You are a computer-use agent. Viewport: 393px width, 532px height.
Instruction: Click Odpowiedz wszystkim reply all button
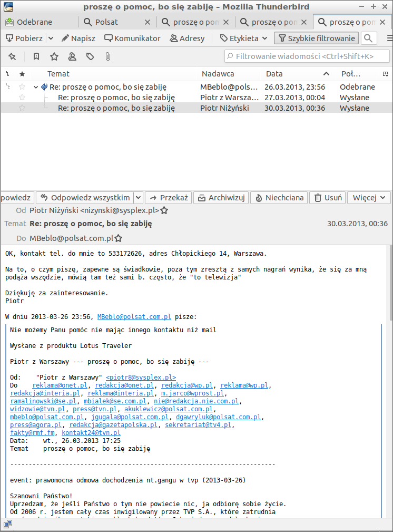pos(85,198)
